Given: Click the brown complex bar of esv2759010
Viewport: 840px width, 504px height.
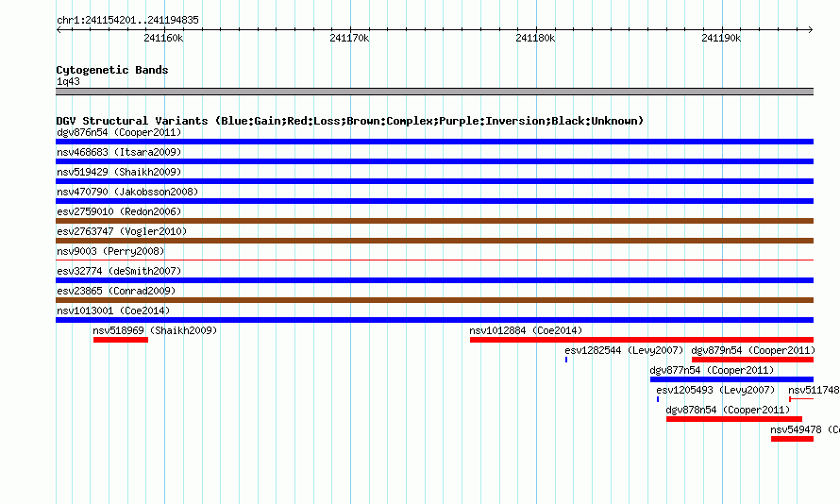Looking at the screenshot, I should click(x=434, y=221).
